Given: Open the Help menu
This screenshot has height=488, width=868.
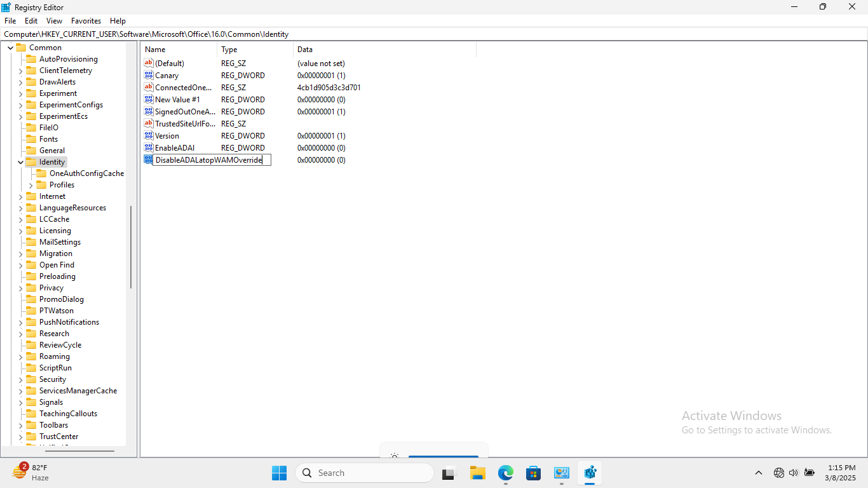Looking at the screenshot, I should (118, 21).
